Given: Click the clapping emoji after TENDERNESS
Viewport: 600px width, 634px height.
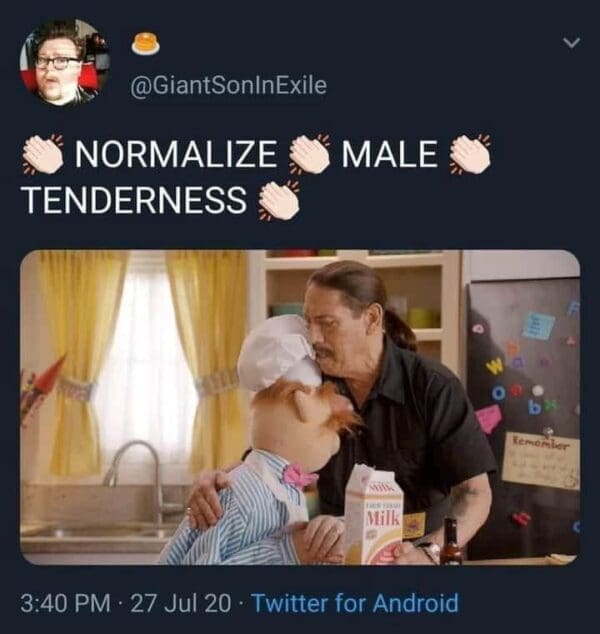Looking at the screenshot, I should 279,200.
